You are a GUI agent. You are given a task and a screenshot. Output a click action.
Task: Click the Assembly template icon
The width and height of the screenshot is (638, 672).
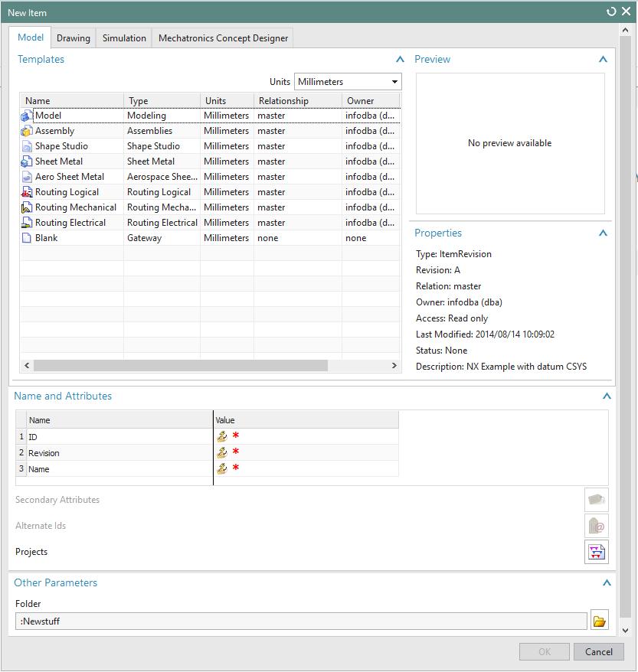click(27, 131)
